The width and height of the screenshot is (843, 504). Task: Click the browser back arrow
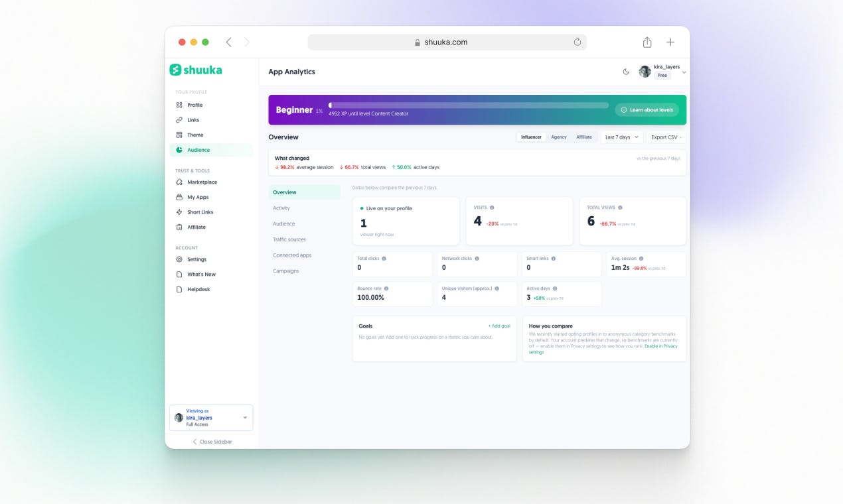[228, 42]
